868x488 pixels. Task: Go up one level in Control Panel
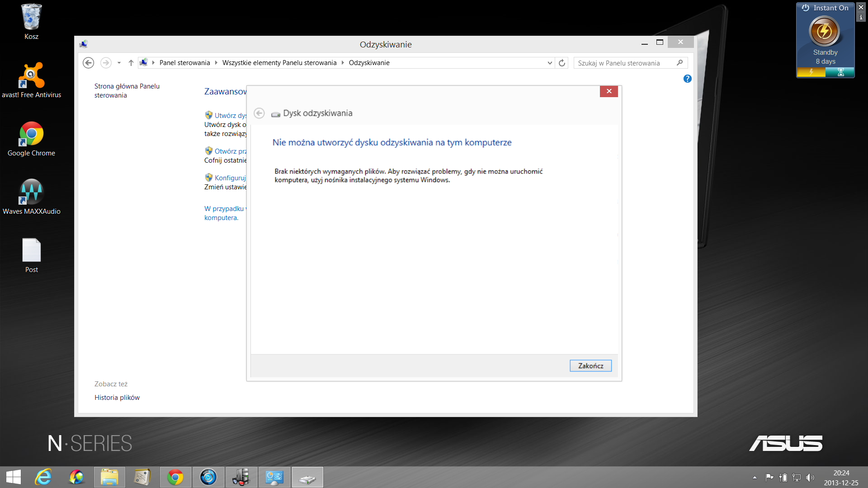[131, 63]
